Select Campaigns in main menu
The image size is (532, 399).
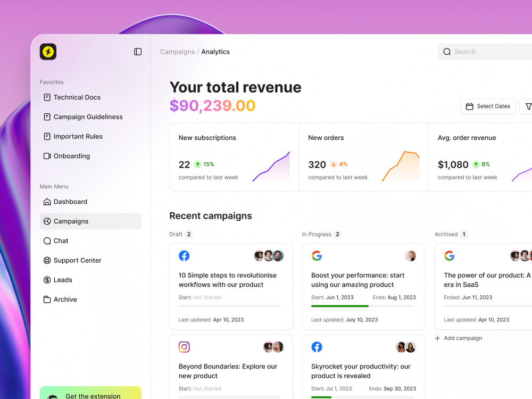(x=90, y=221)
